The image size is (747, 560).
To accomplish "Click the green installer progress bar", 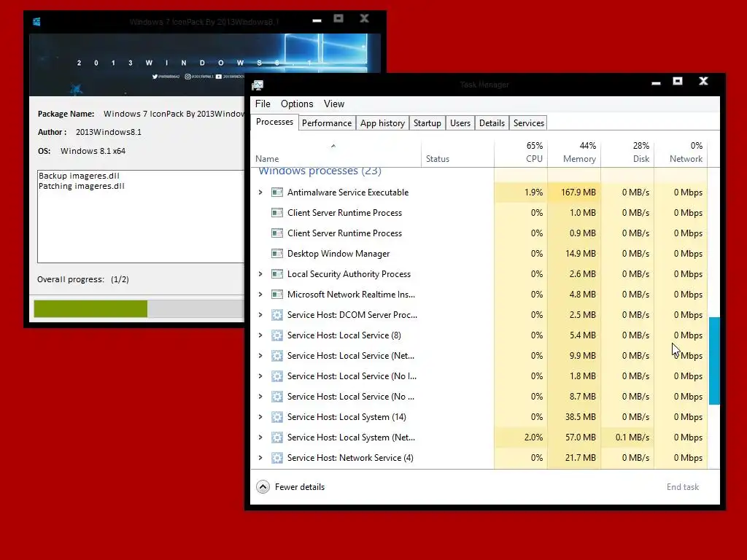I will pos(90,308).
